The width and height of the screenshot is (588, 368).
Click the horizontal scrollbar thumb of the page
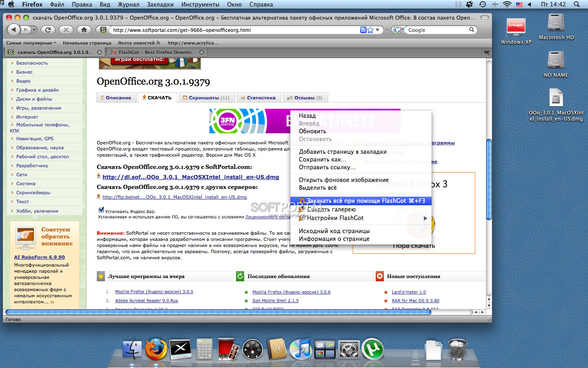[x=217, y=312]
